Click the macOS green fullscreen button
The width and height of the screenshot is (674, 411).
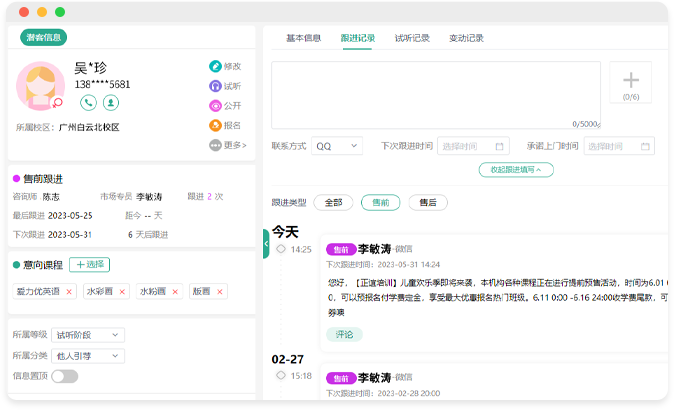60,12
